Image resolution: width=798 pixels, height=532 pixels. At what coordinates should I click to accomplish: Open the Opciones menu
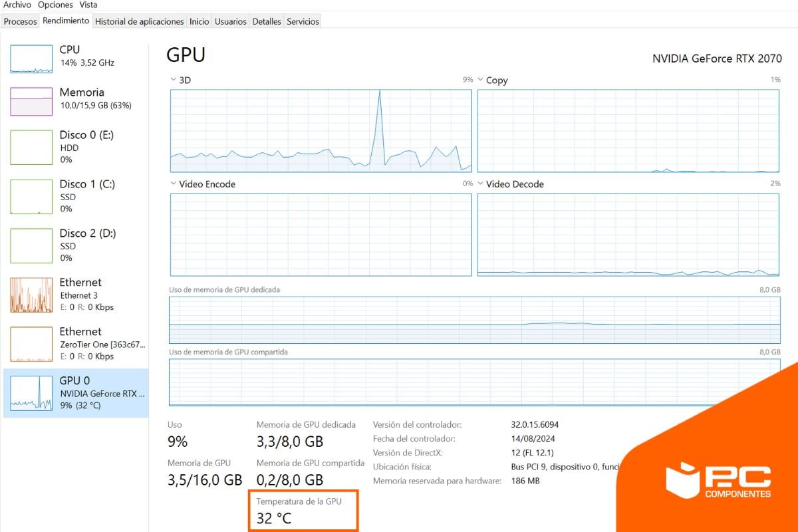pos(55,5)
